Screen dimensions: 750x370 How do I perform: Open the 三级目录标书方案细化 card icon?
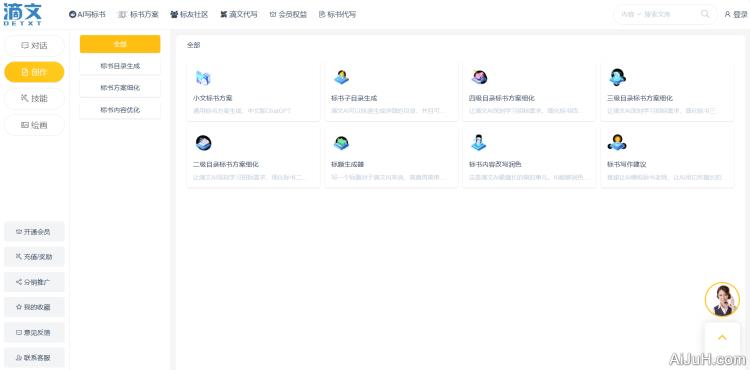[618, 77]
